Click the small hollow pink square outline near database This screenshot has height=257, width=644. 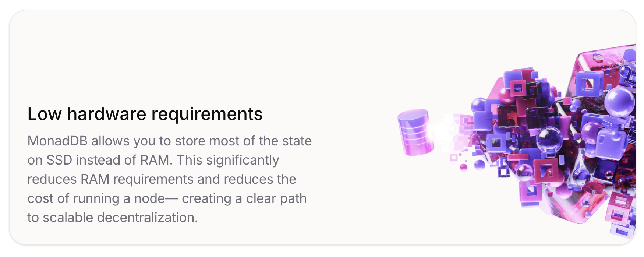(453, 158)
